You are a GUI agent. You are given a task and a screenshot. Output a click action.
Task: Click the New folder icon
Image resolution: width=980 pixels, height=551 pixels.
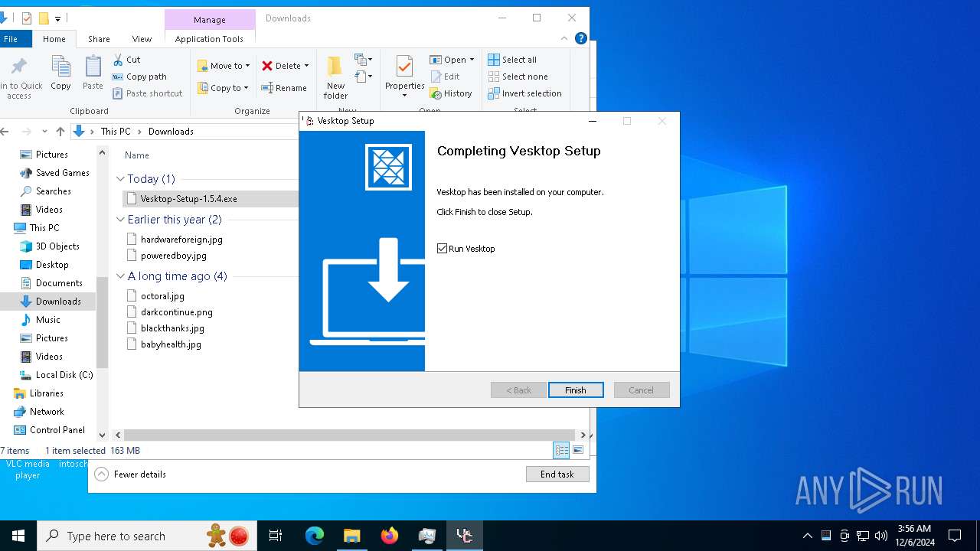coord(335,67)
